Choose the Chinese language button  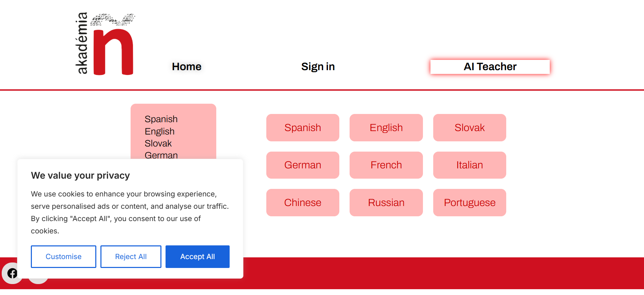tap(303, 203)
